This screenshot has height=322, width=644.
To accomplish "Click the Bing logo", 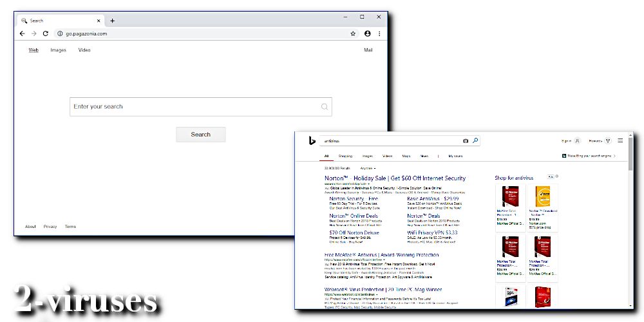I will (x=312, y=141).
